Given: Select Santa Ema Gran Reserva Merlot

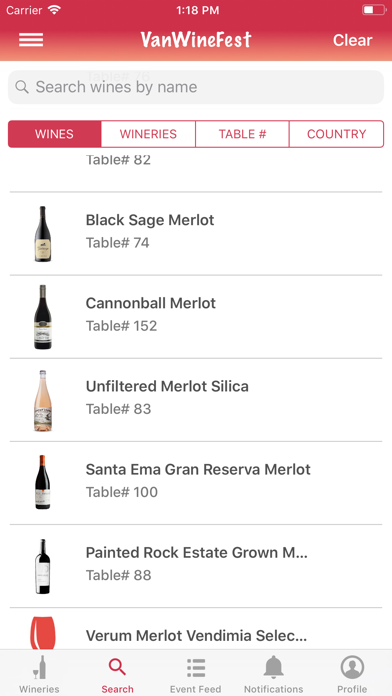Looking at the screenshot, I should pos(196,483).
